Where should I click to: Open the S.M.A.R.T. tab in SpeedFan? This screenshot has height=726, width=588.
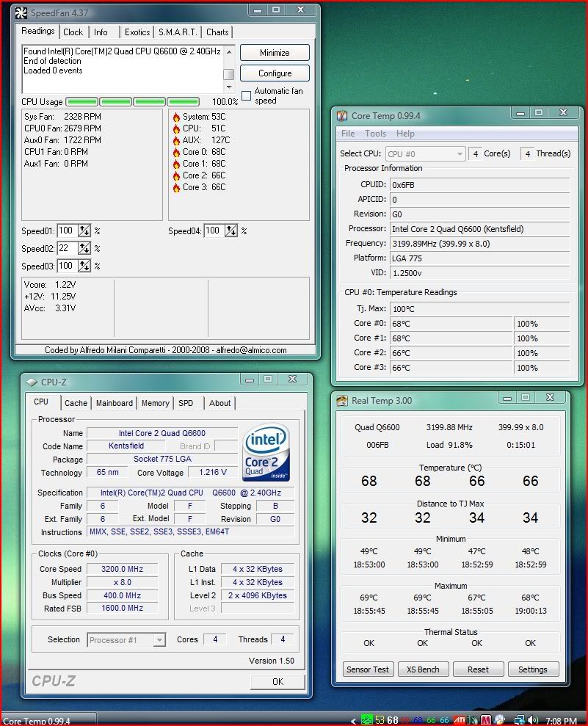pos(178,32)
